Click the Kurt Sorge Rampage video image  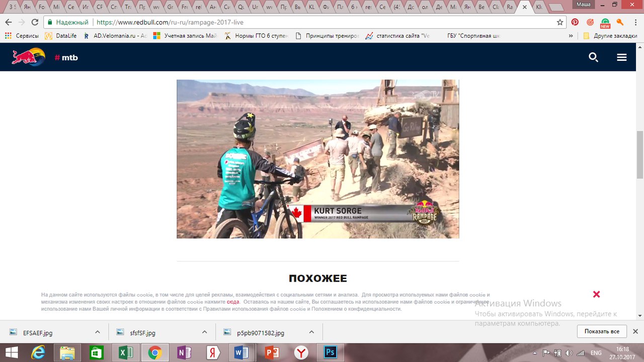pyautogui.click(x=318, y=159)
